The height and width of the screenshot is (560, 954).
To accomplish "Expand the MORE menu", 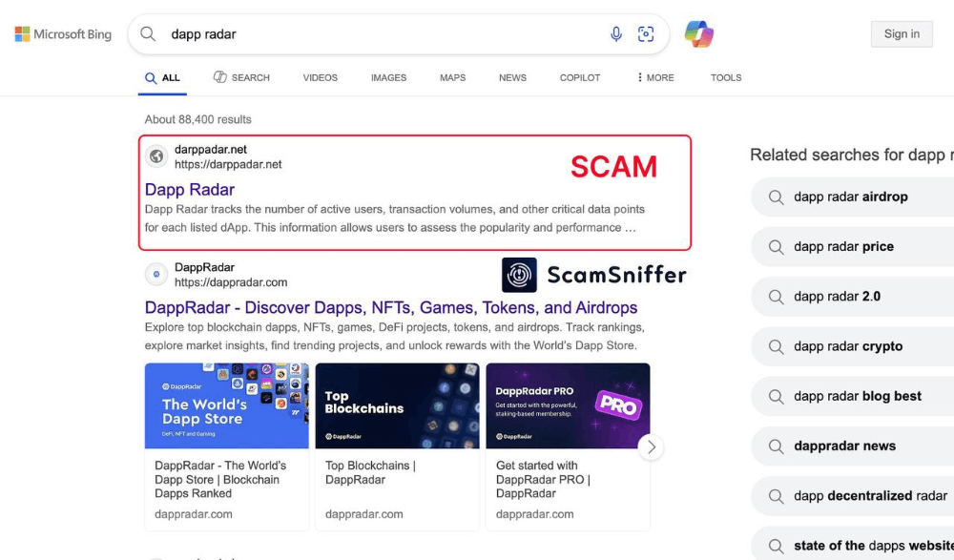I will (655, 78).
